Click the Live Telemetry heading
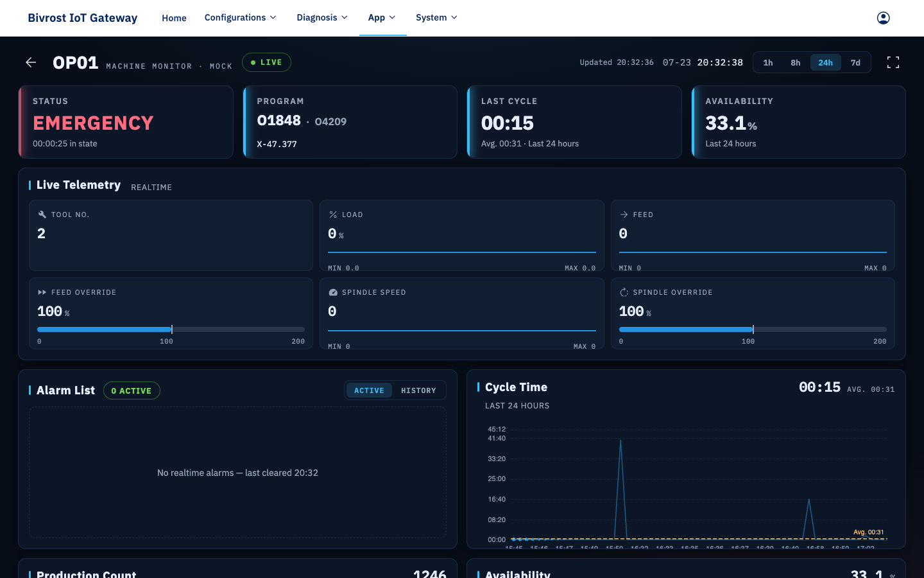This screenshot has height=578, width=924. point(78,185)
